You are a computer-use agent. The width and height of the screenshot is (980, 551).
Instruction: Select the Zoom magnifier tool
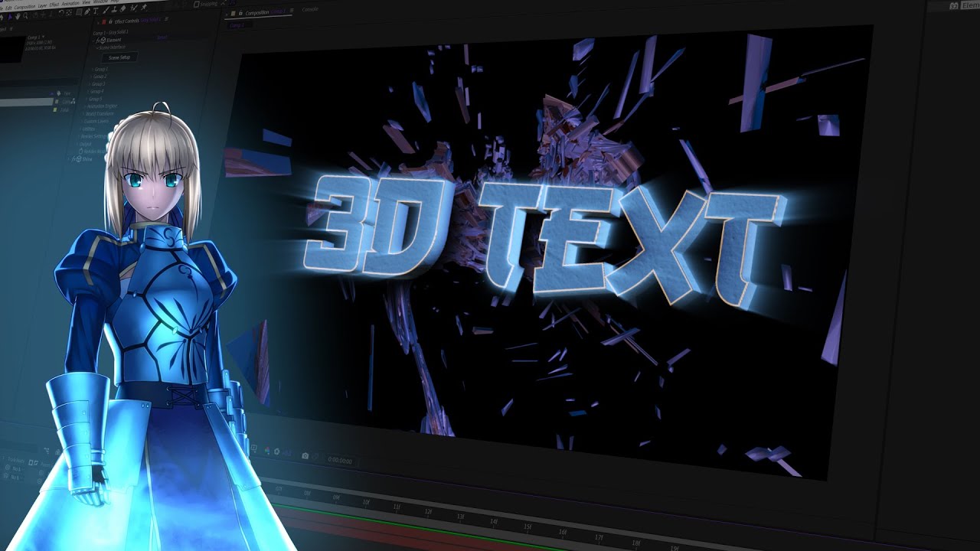coord(25,15)
